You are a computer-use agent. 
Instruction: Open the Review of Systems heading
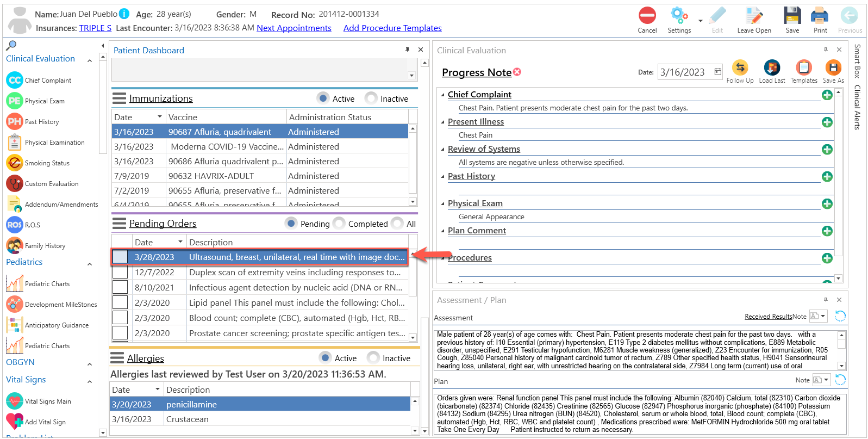click(484, 149)
